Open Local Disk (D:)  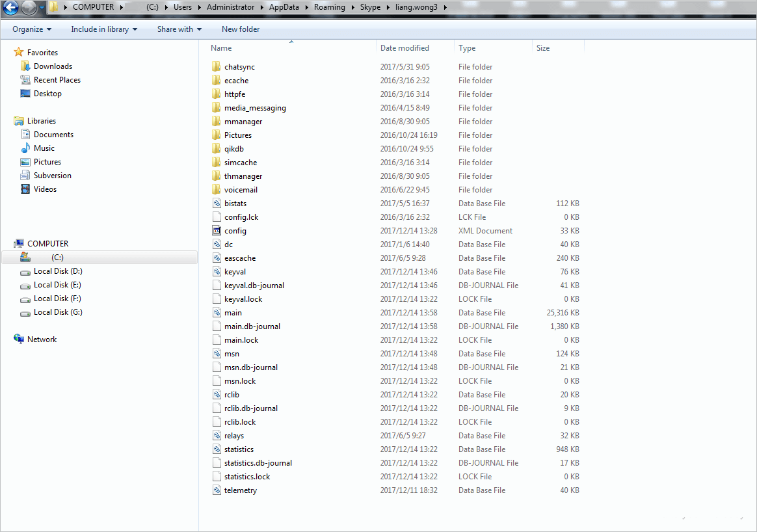[57, 271]
